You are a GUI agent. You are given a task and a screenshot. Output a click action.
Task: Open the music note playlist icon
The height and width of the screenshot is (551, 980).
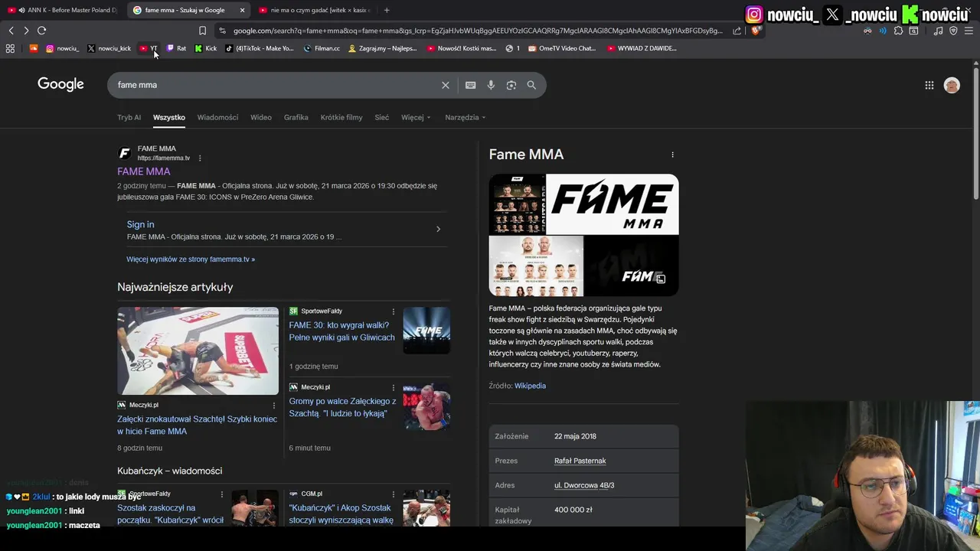point(938,31)
